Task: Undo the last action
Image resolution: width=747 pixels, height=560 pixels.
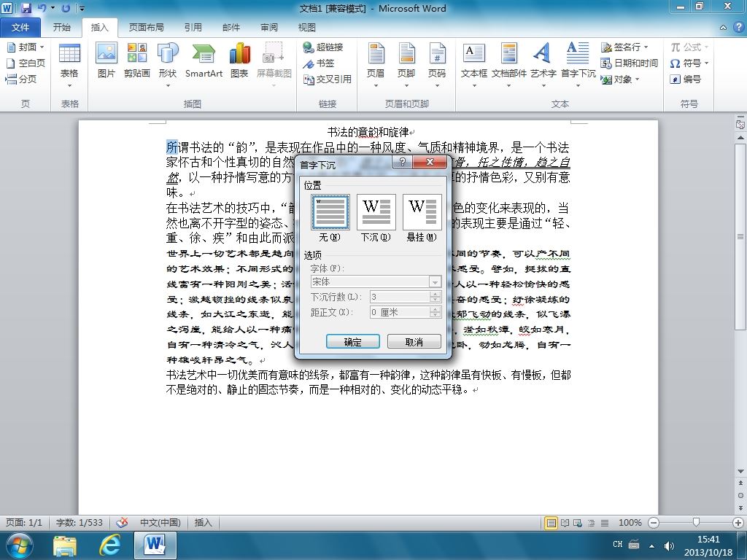Action: point(42,8)
